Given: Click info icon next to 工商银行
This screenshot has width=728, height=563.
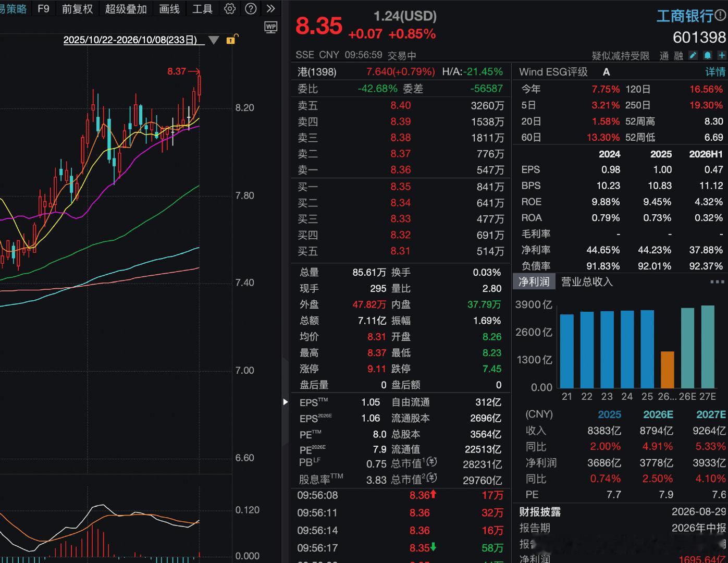Looking at the screenshot, I should tap(721, 16).
